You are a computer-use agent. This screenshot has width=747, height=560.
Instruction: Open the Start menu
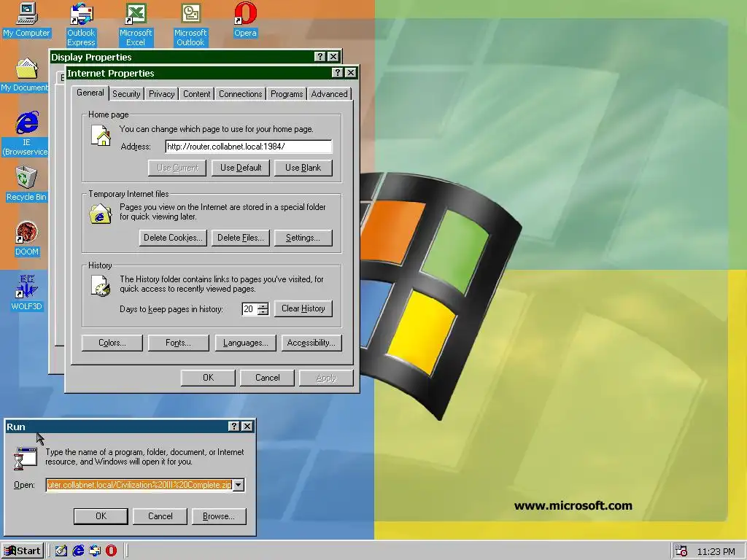pos(23,551)
